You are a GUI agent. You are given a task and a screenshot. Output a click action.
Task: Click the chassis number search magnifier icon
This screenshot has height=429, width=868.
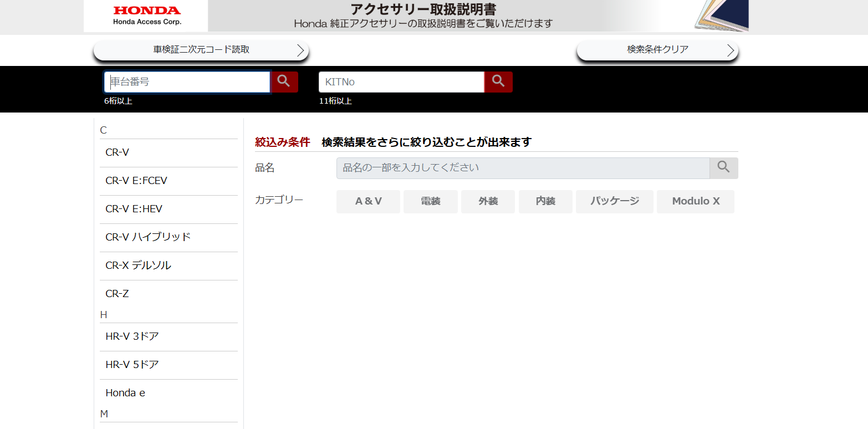click(284, 82)
